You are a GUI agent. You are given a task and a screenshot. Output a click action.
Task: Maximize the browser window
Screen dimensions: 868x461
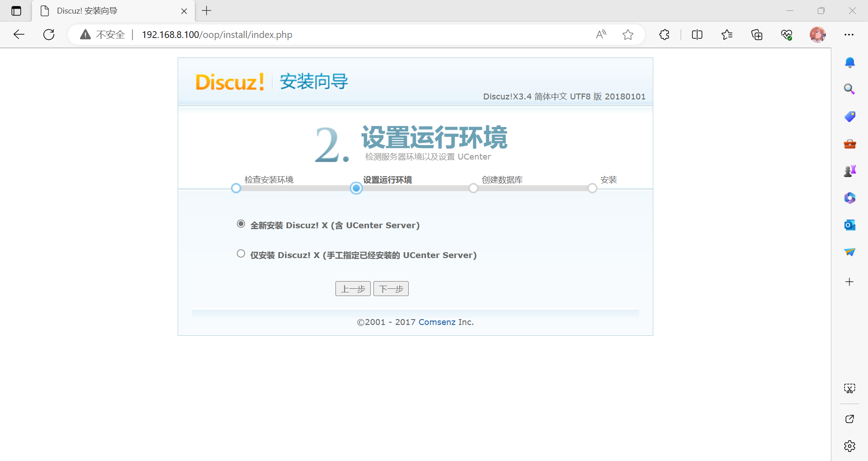821,11
